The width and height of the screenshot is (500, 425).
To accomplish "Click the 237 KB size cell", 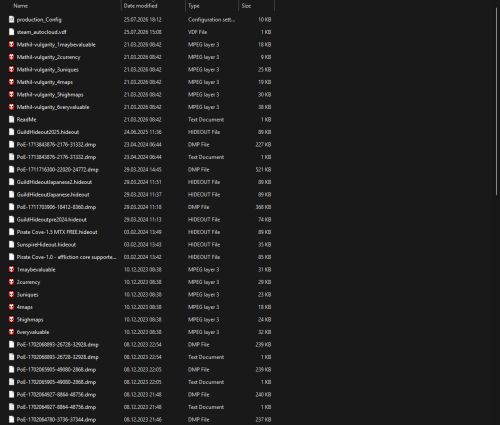I will click(263, 420).
